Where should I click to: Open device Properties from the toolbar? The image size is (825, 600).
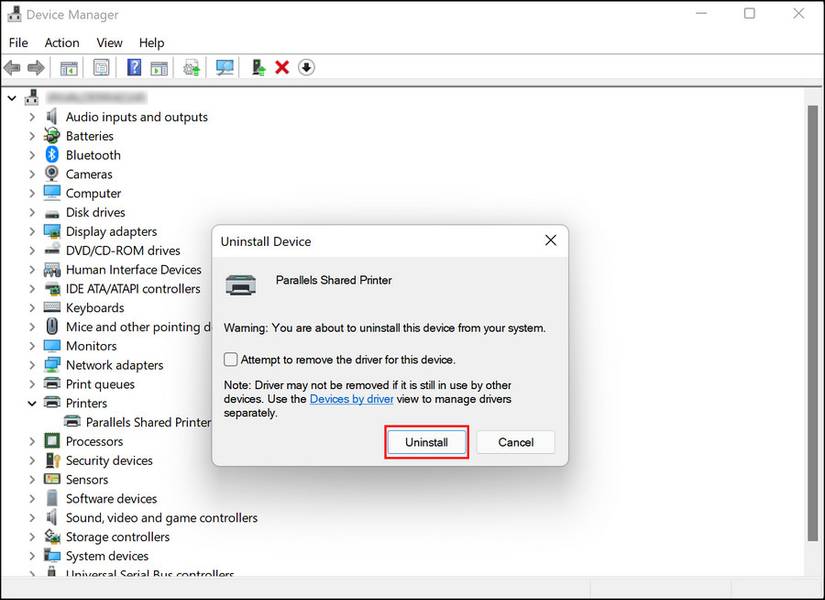click(101, 67)
